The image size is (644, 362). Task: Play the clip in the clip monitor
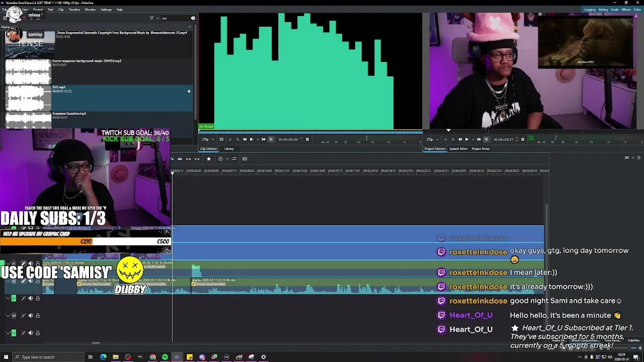tap(252, 139)
